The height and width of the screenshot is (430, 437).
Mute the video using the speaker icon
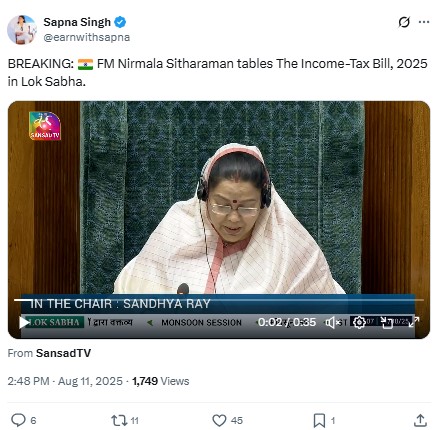[332, 322]
